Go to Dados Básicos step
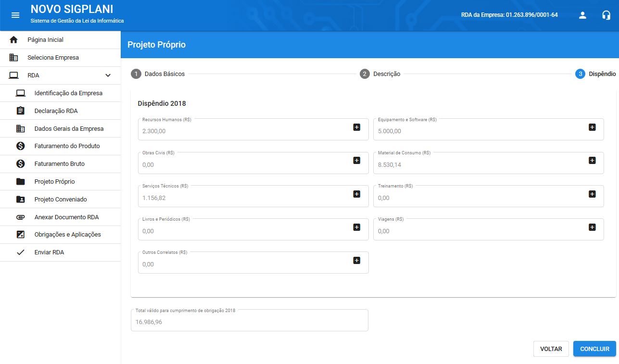Viewport: 619px width, 364px height. point(158,74)
